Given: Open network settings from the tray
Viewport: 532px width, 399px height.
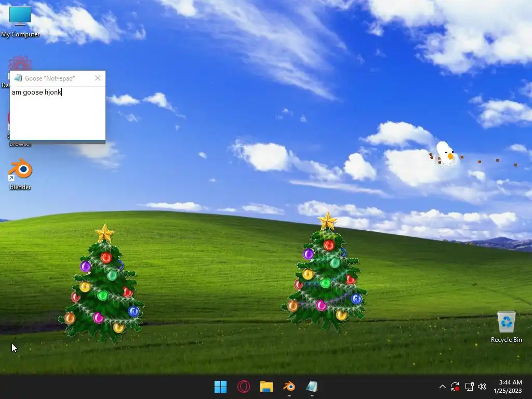Looking at the screenshot, I should click(469, 387).
